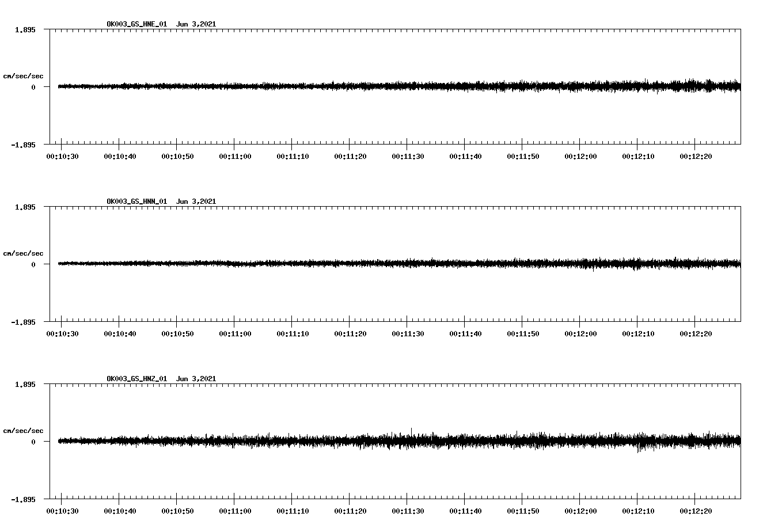Select the 00:11:30 time label under HNN plot
The height and width of the screenshot is (532, 782).
(408, 334)
